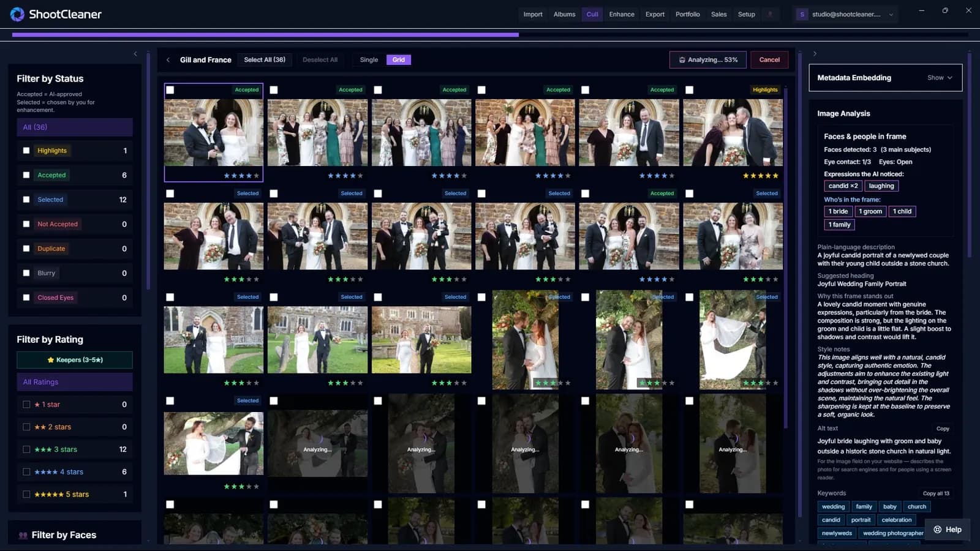The width and height of the screenshot is (980, 551).
Task: Check the Duplicate filter
Action: pyautogui.click(x=26, y=249)
